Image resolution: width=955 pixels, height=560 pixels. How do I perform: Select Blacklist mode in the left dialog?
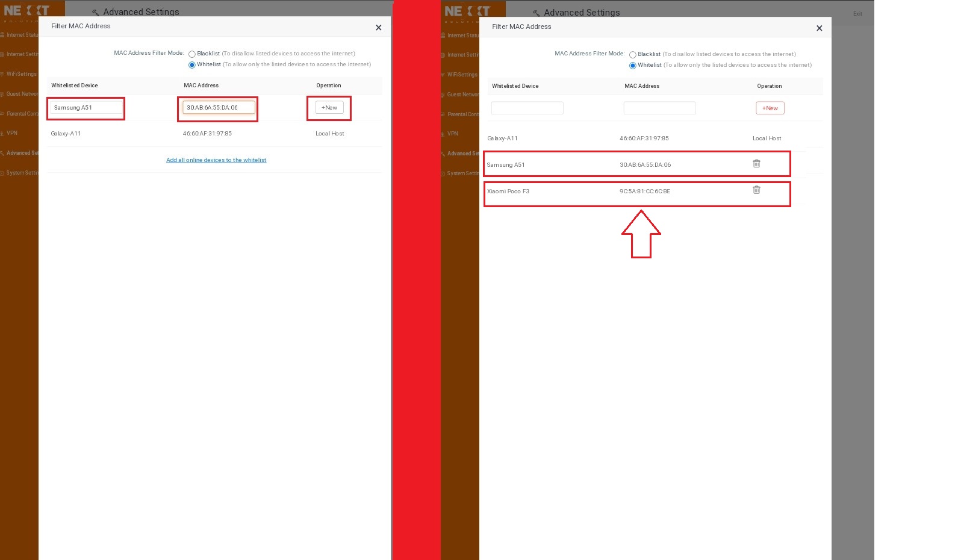192,54
